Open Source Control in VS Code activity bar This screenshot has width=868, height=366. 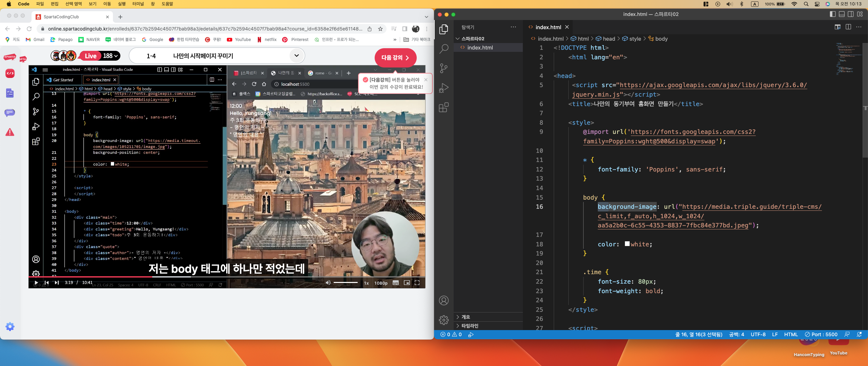coord(443,68)
